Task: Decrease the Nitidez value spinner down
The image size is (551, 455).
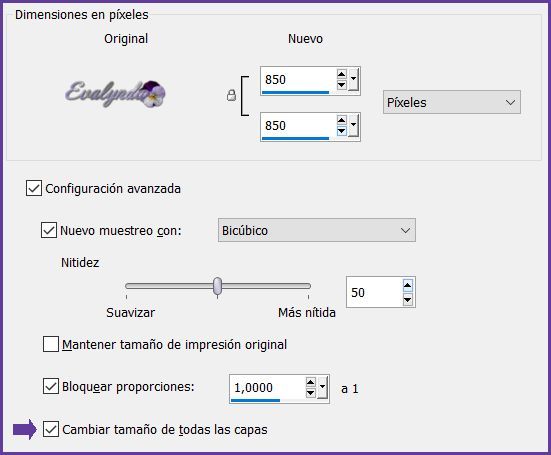Action: tap(407, 299)
